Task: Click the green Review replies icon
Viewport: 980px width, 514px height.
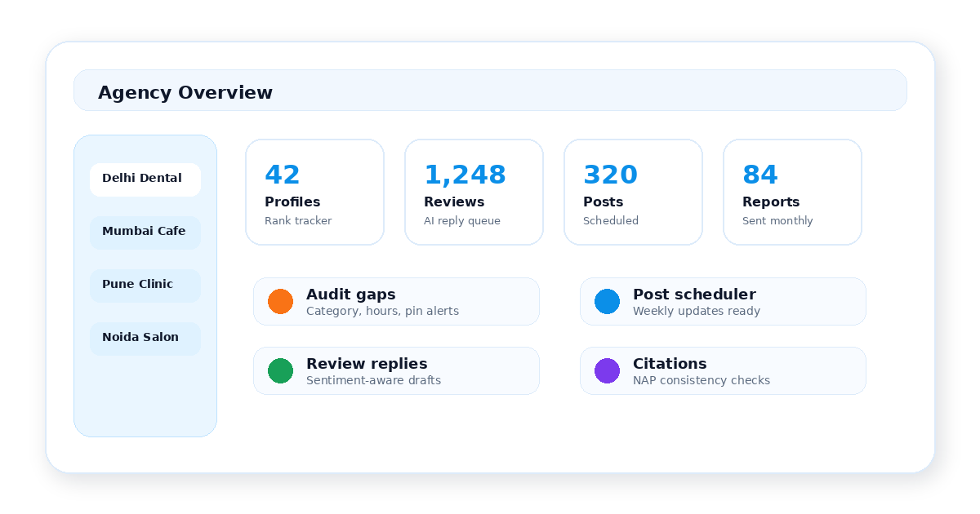Action: coord(280,370)
